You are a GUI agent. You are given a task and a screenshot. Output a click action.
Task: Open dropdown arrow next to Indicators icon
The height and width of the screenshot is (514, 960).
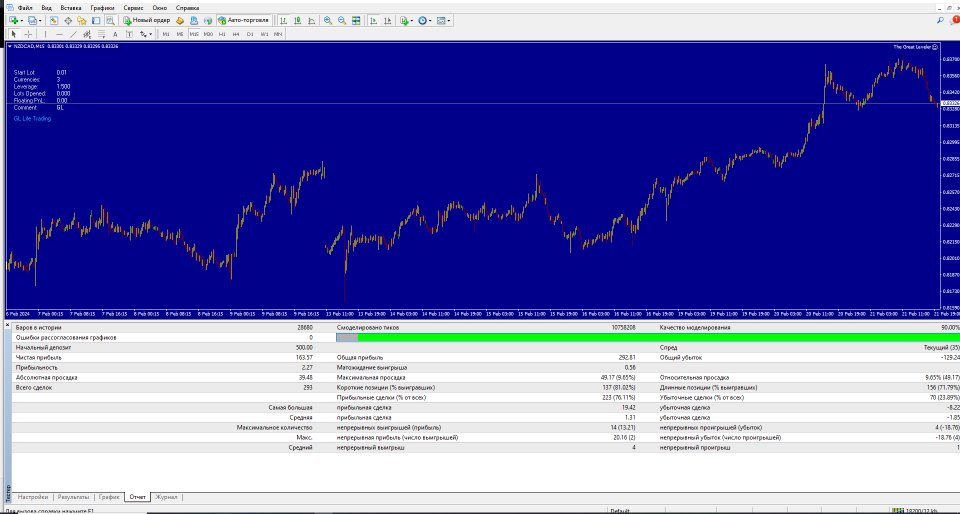click(412, 20)
